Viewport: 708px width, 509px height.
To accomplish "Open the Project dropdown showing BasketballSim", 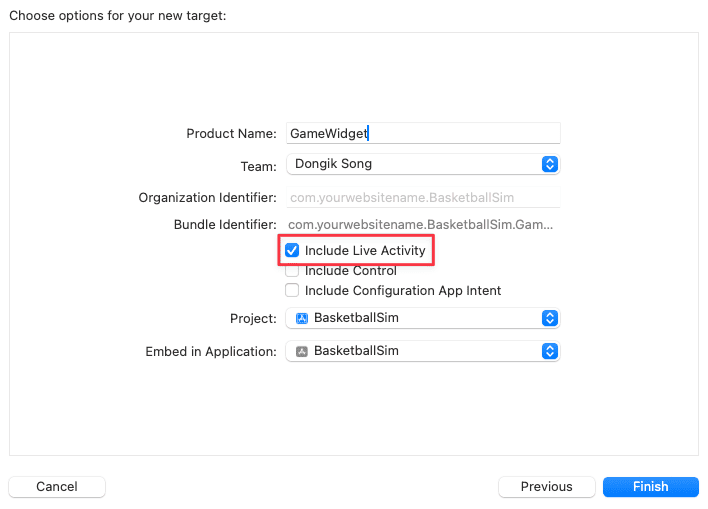I will pos(423,318).
